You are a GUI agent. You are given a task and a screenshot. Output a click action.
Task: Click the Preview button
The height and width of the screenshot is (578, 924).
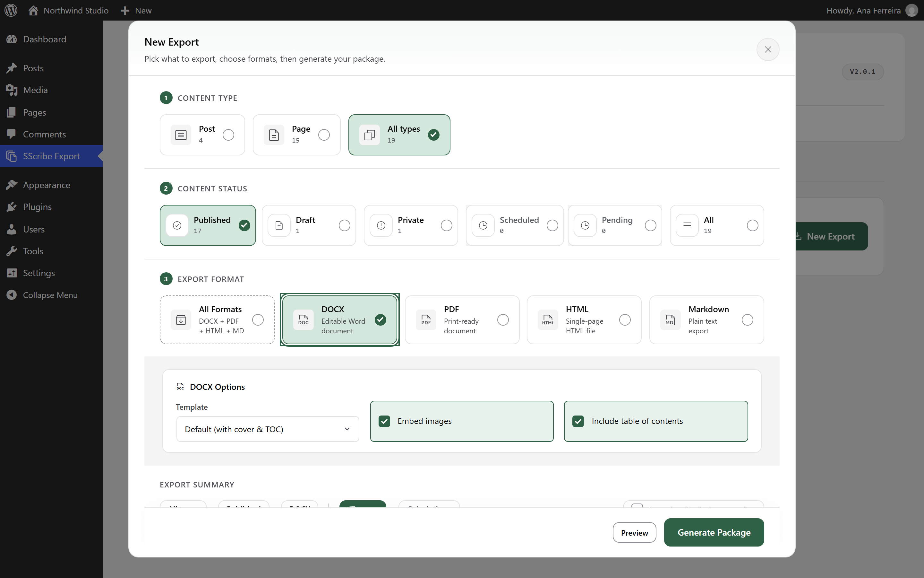click(634, 532)
